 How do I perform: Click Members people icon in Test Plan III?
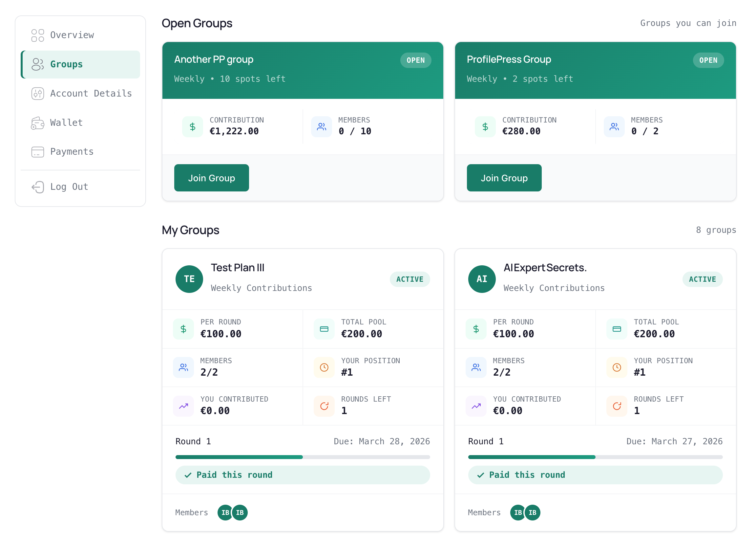click(x=183, y=367)
